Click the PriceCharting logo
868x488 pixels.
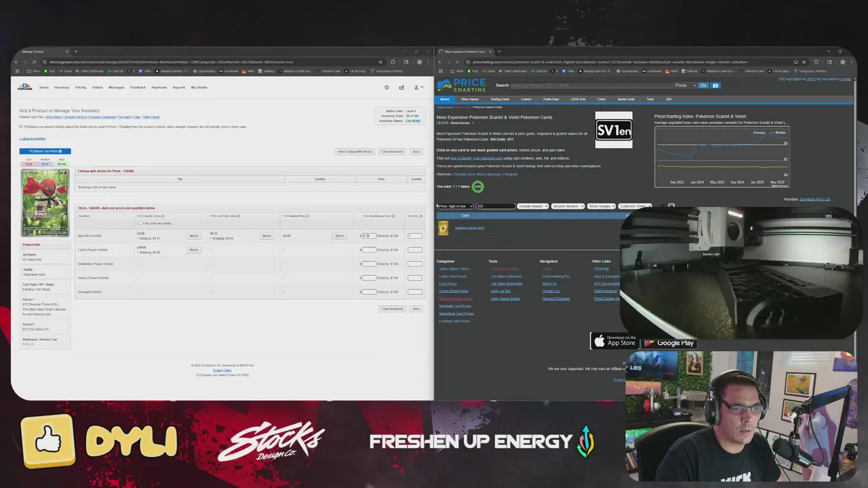tap(462, 85)
